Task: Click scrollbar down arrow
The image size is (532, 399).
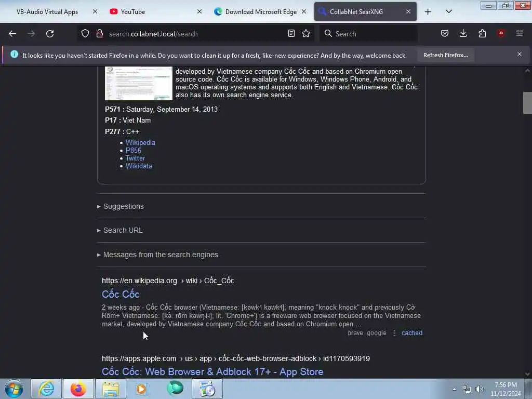Action: [x=527, y=374]
